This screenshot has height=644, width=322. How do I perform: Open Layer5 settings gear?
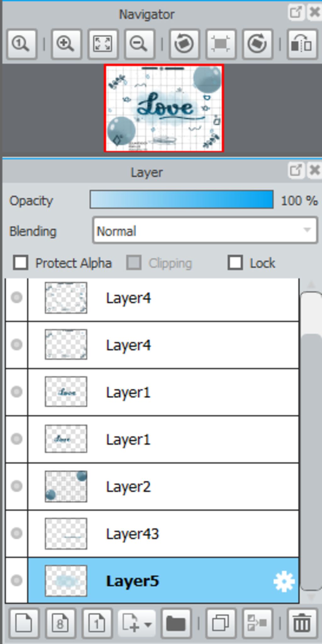(x=284, y=582)
